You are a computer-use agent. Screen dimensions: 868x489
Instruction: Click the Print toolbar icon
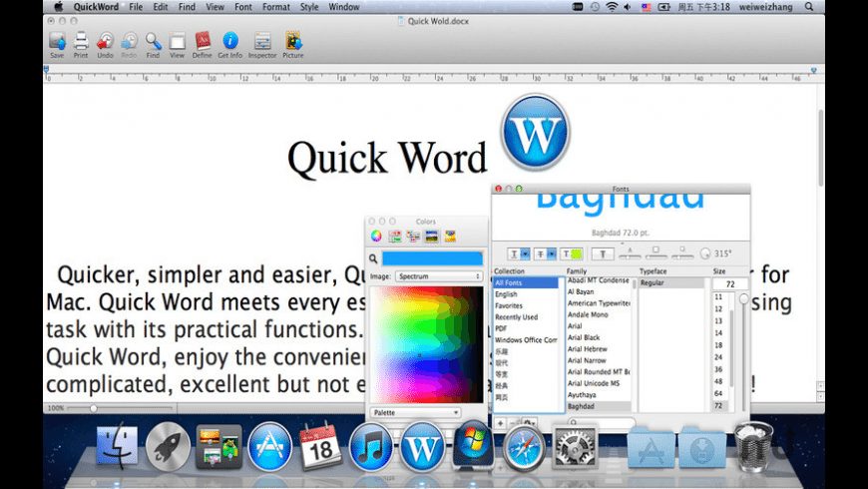(x=81, y=45)
